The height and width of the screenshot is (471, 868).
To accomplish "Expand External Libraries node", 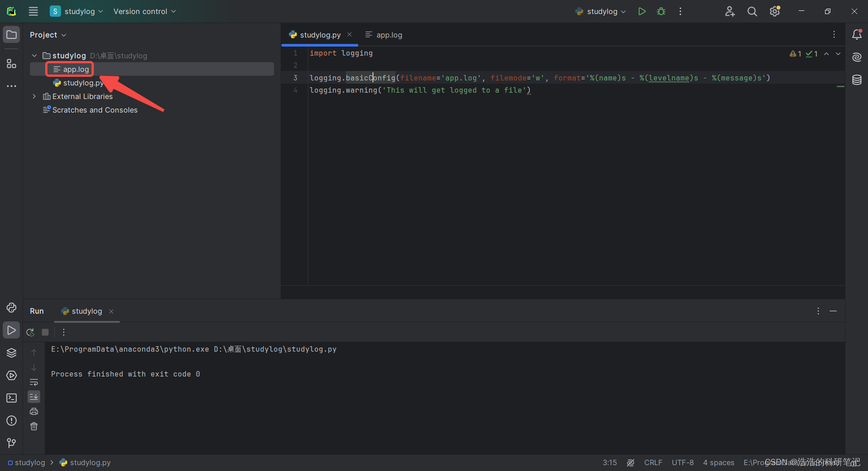I will click(34, 96).
